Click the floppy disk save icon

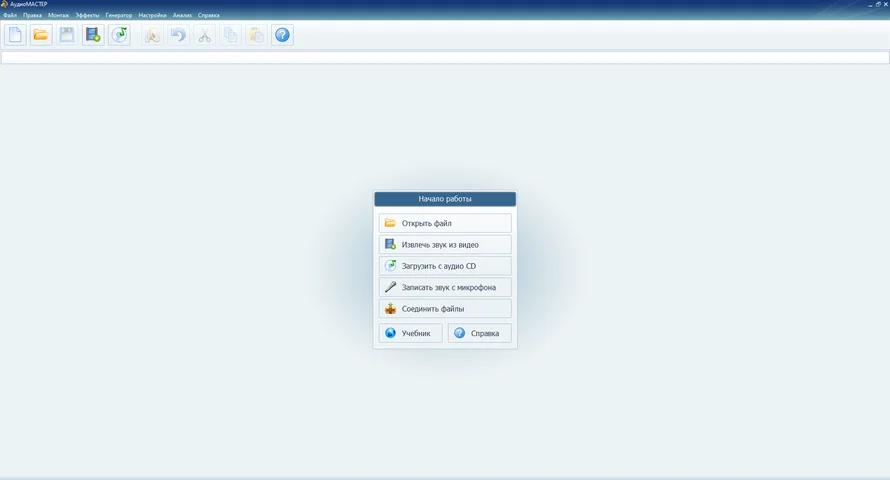[67, 35]
